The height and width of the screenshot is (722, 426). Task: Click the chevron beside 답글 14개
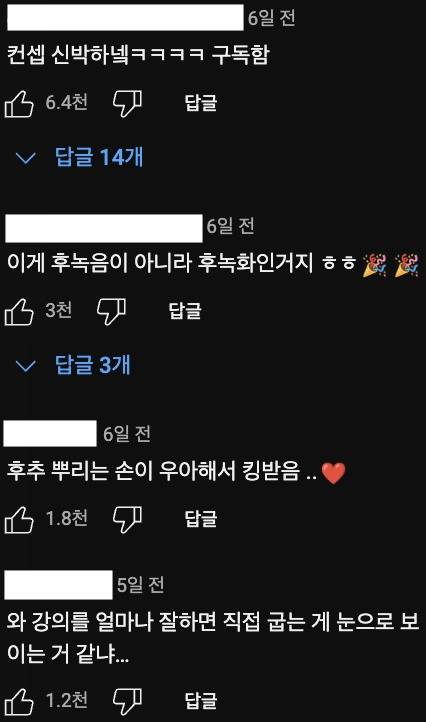(26, 158)
